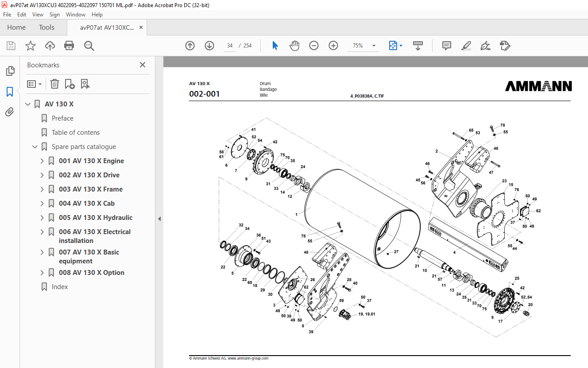This screenshot has width=588, height=368.
Task: Switch to the Tools tab
Action: pyautogui.click(x=46, y=27)
